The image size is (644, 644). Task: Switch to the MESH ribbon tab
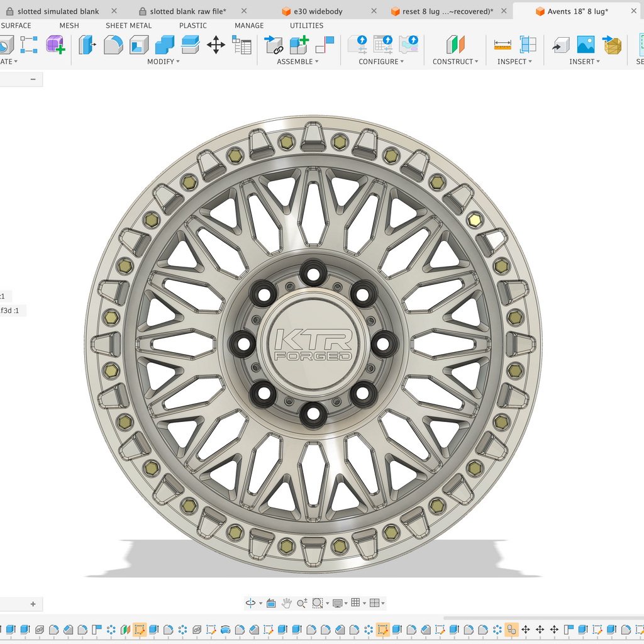pyautogui.click(x=69, y=25)
